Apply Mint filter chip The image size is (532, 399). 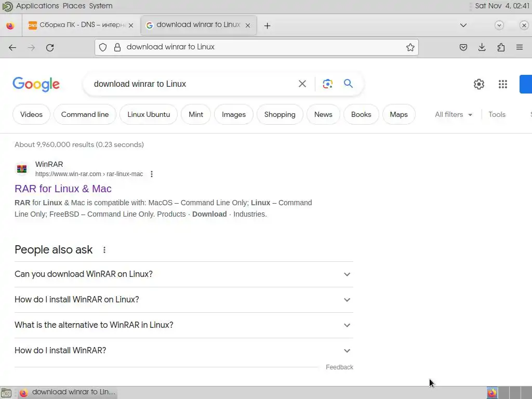tap(196, 115)
